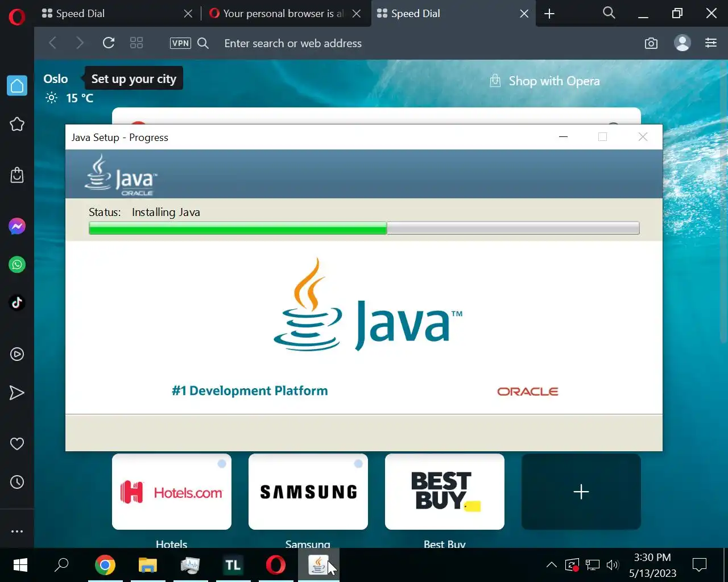Screen dimensions: 728x582
Task: Open WhatsApp in the Opera sidebar
Action: pyautogui.click(x=17, y=264)
